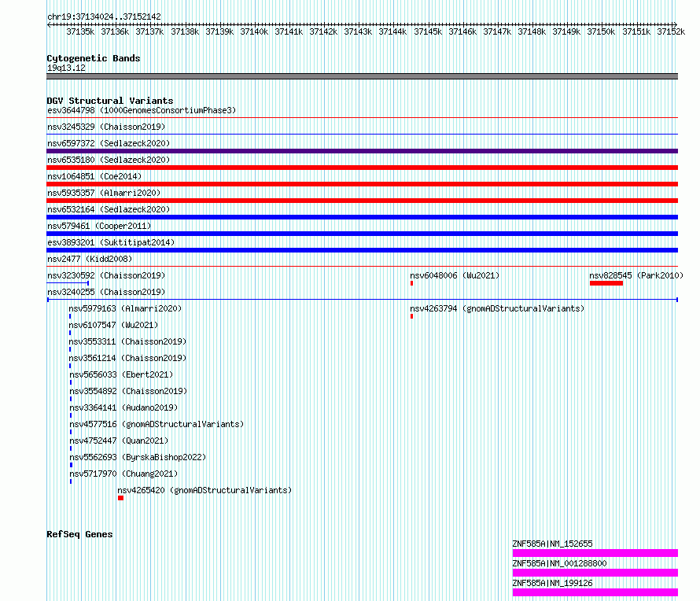Open the ZNF585A|NM_001288800 transcript label
Screen dimensions: 700x601
559,563
